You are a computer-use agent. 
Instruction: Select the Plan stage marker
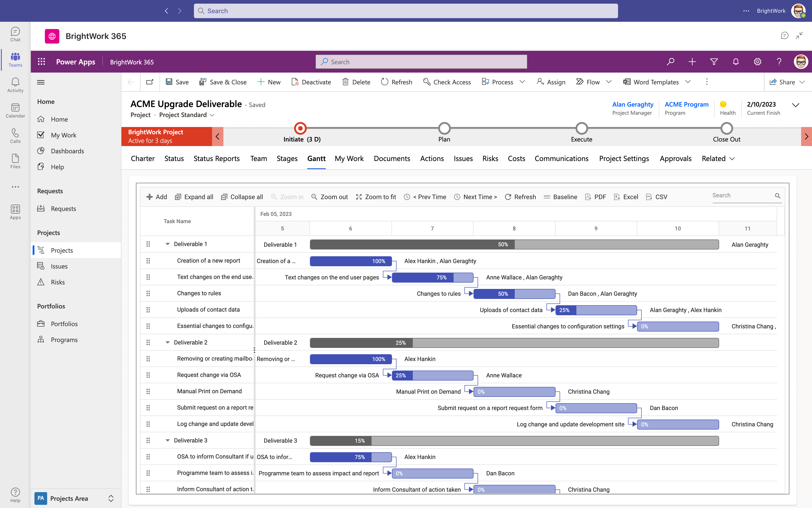pos(444,128)
